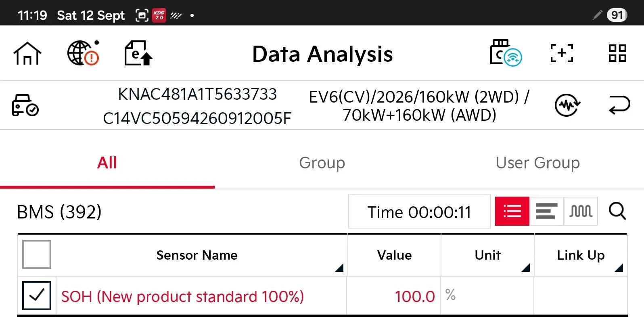Open Link Up column dropdown
Screen dimensions: 644x317
619,267
